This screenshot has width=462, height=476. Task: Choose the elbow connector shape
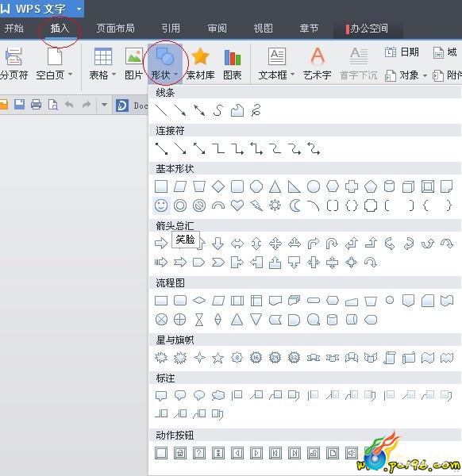coord(218,149)
